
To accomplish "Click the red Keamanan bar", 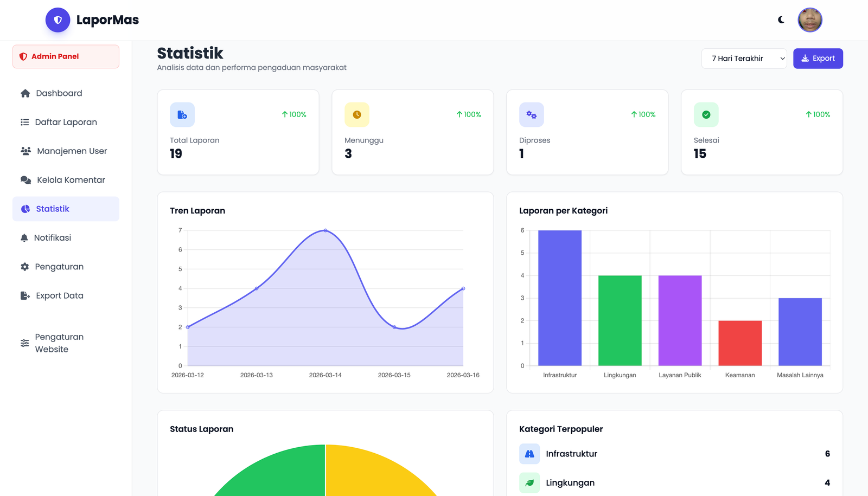I will tap(740, 343).
